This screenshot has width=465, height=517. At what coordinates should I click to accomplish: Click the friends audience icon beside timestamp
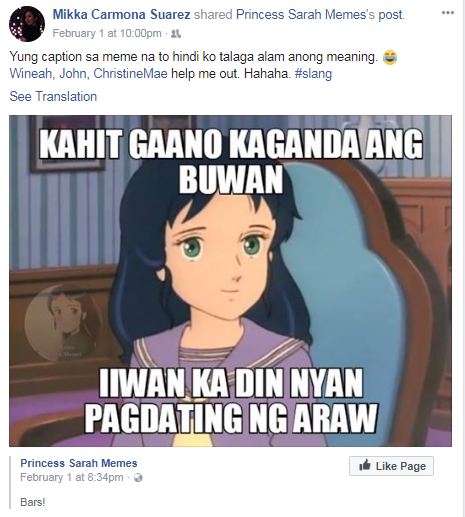176,33
